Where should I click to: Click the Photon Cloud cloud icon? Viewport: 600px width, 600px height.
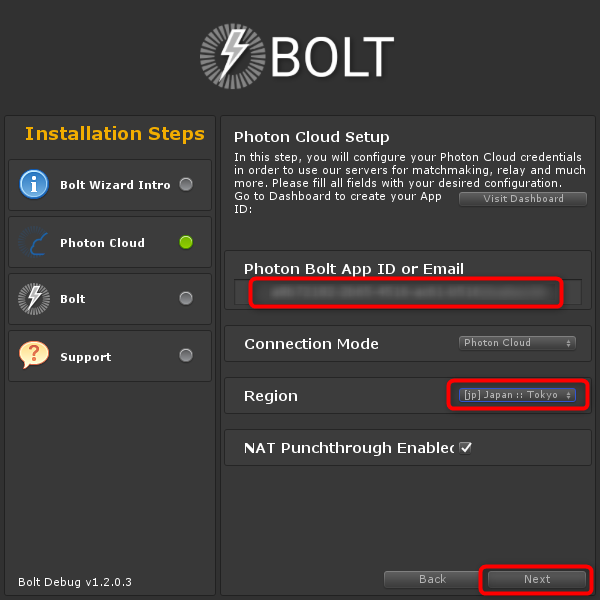pos(34,242)
